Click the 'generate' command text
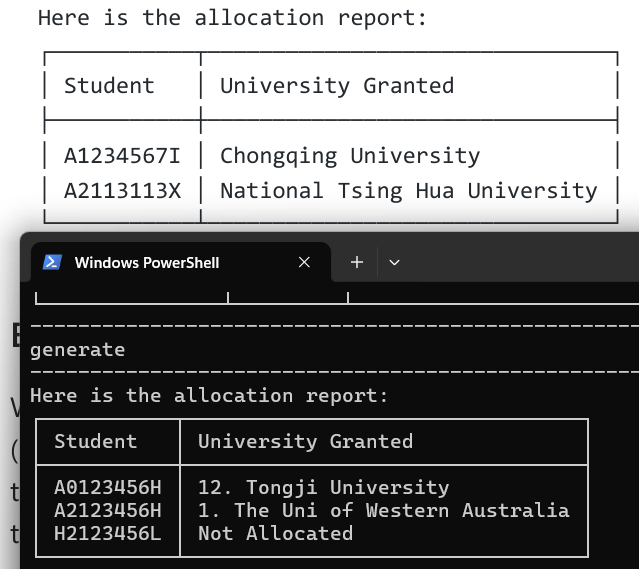The height and width of the screenshot is (569, 639). pyautogui.click(x=77, y=350)
